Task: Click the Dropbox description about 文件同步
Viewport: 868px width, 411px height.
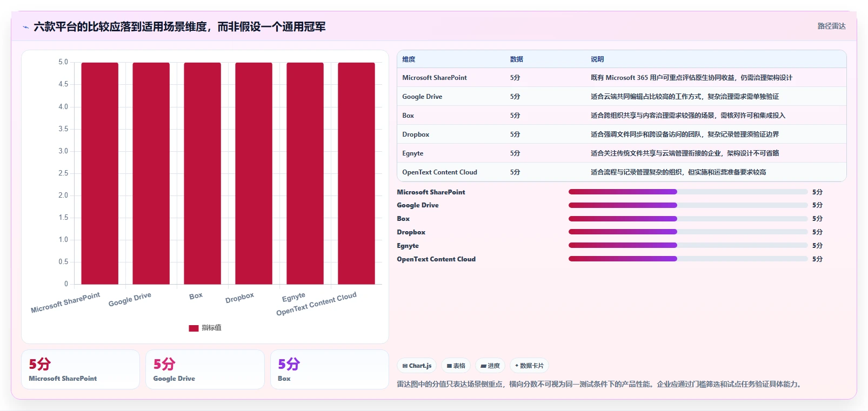Action: 685,134
